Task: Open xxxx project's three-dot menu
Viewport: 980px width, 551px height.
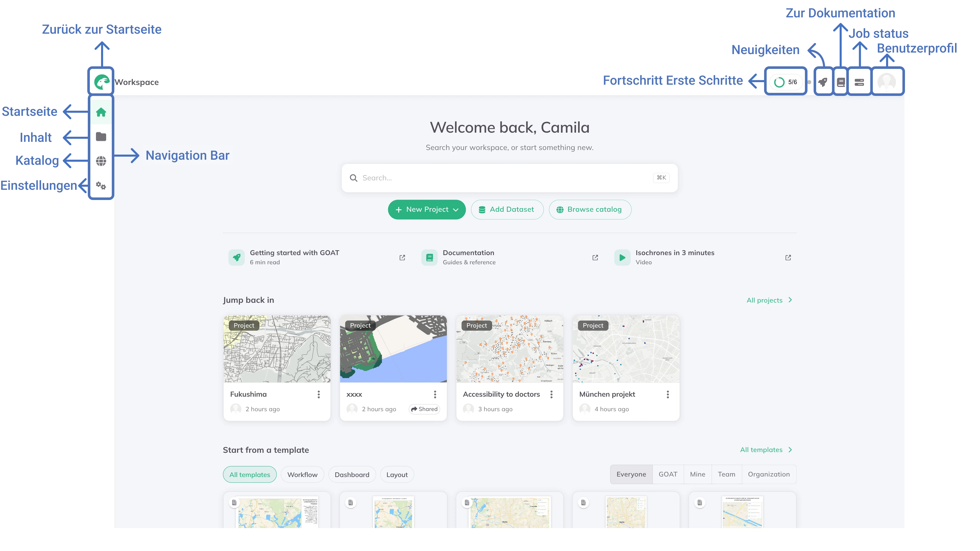Action: (435, 394)
